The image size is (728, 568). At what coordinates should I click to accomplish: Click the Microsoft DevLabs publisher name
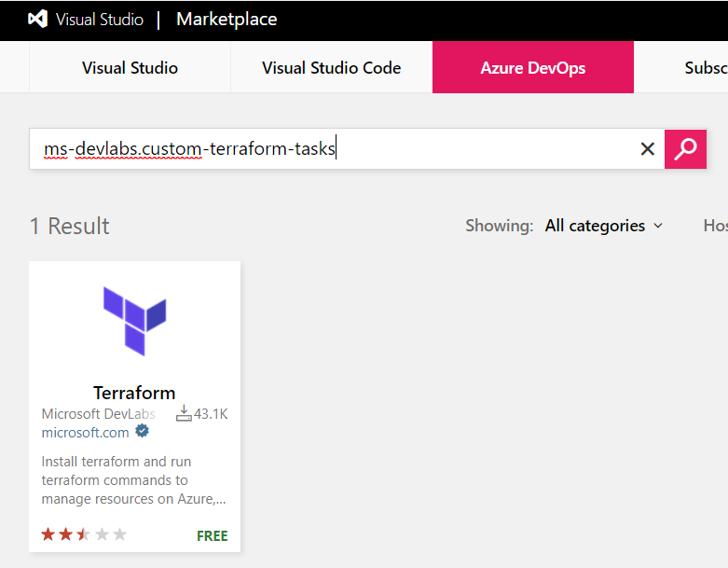click(99, 414)
